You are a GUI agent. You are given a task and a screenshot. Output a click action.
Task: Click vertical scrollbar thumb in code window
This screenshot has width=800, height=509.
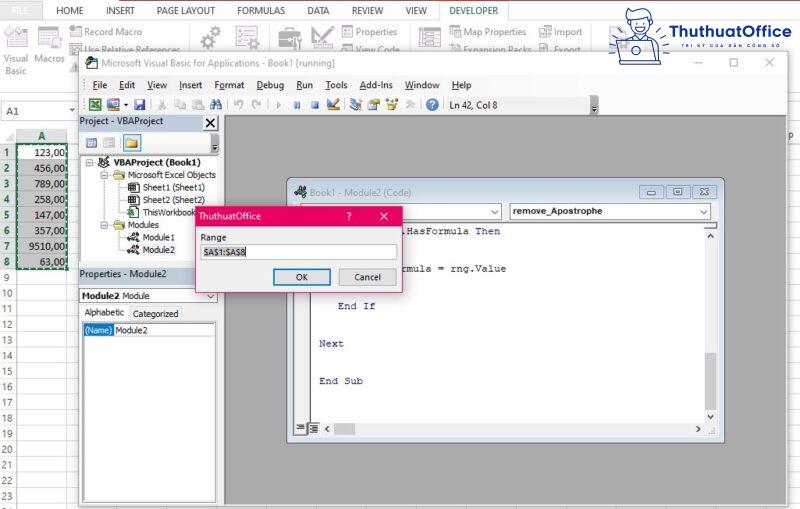[x=710, y=380]
